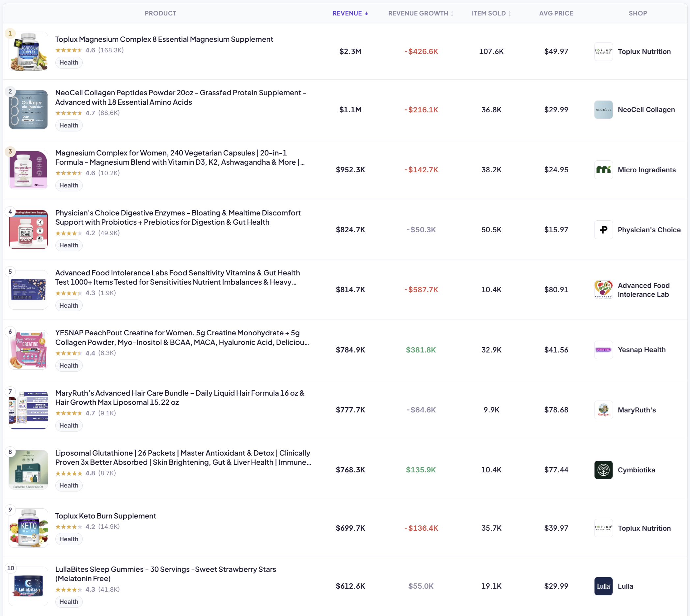The height and width of the screenshot is (616, 690).
Task: Open the LullaBites Sleep Gummies thumbnail
Action: click(28, 586)
